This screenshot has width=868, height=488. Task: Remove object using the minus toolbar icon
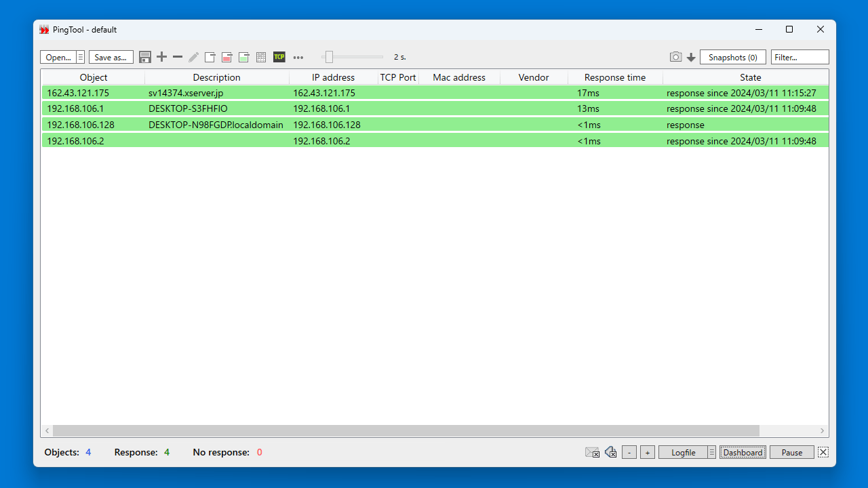[x=178, y=57]
